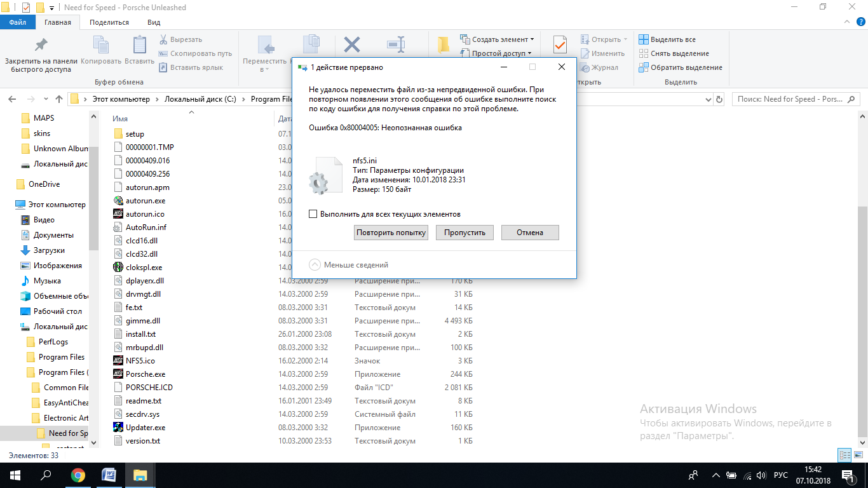Click Повторить попытку button

[391, 233]
